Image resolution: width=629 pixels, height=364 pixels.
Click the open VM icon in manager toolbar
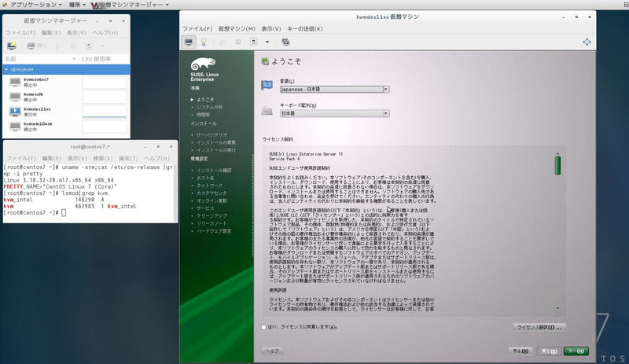pyautogui.click(x=36, y=46)
